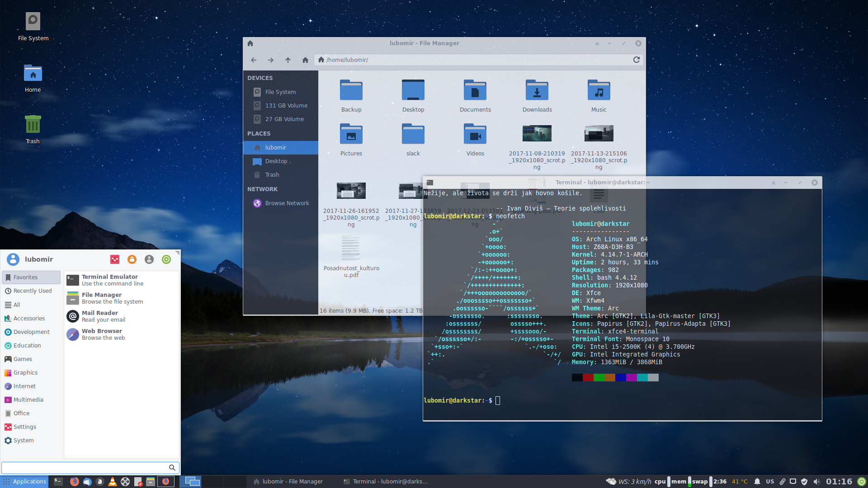Open the Internet category
Image resolution: width=868 pixels, height=488 pixels.
(31, 386)
